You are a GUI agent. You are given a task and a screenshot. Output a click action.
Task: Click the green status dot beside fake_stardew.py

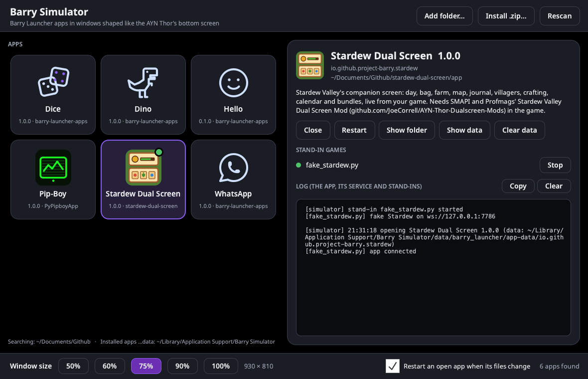click(x=298, y=165)
